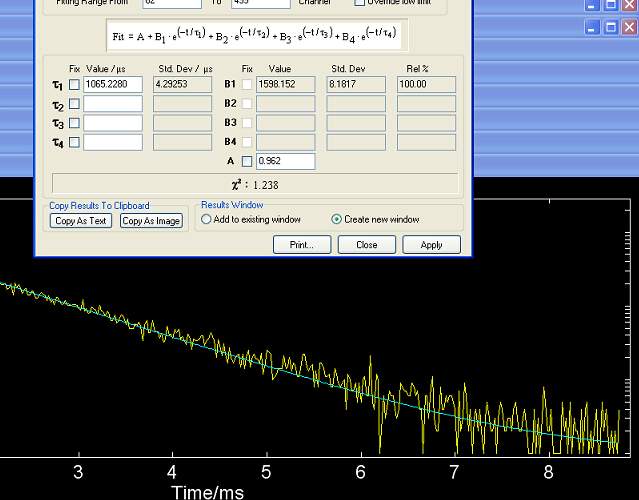Check the Fix box for B1
Viewport: 639px width, 500px height.
[x=247, y=85]
